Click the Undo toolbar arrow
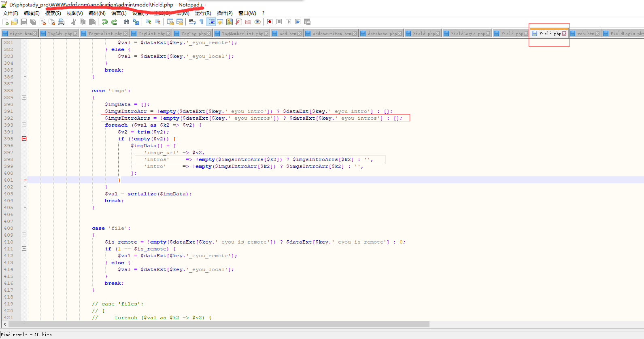644x339 pixels. [x=104, y=22]
